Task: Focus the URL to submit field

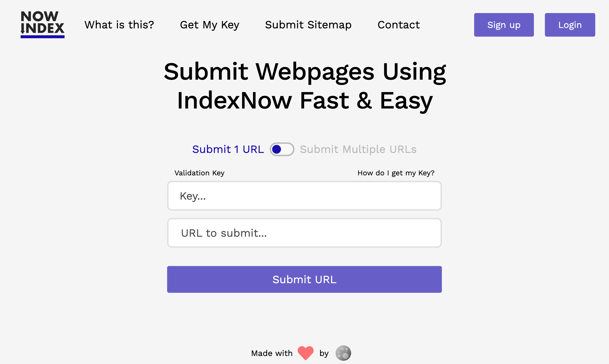Action: point(304,233)
